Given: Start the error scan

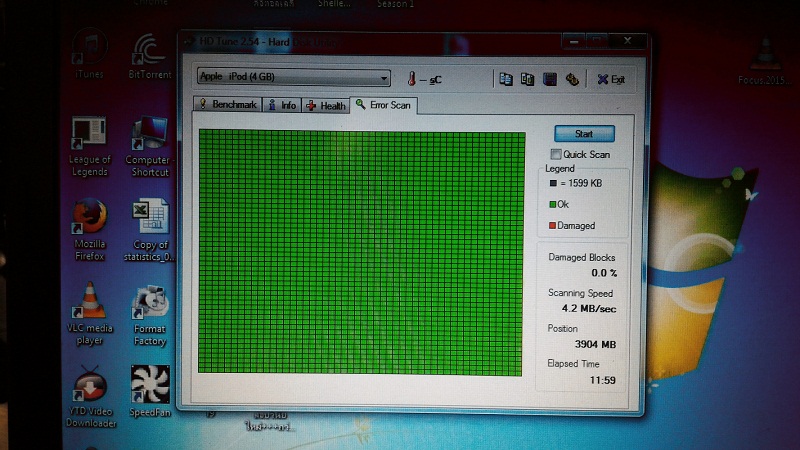Looking at the screenshot, I should click(584, 134).
